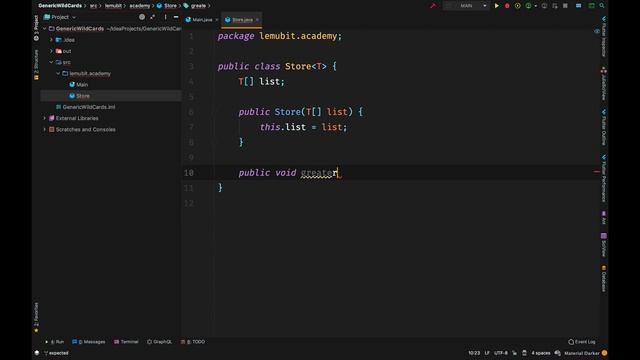Viewport: 640px width, 360px height.
Task: Open the Messages tool window
Action: pyautogui.click(x=89, y=342)
